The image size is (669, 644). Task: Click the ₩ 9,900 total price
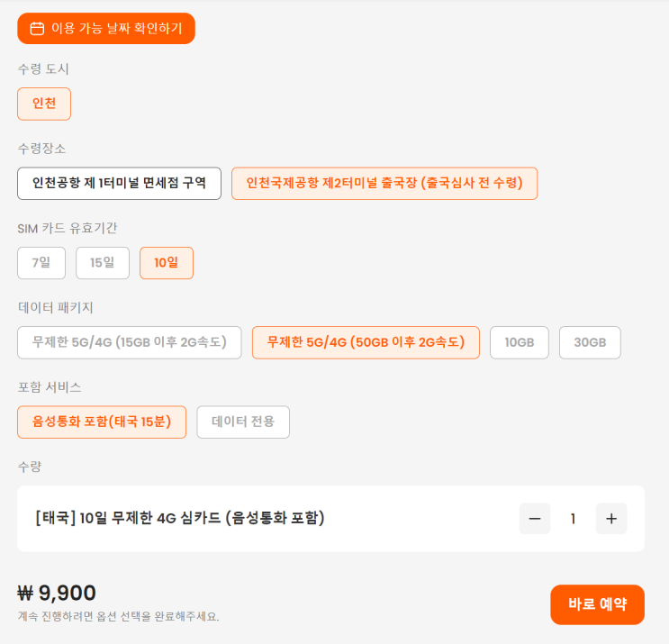57,593
